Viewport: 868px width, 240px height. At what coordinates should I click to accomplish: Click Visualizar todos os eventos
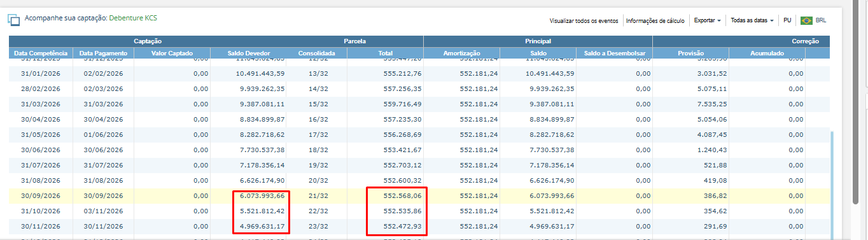tap(584, 20)
